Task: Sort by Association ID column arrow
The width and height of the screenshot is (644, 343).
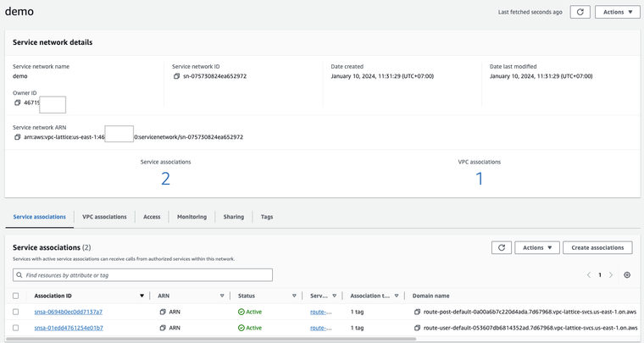Action: click(142, 296)
